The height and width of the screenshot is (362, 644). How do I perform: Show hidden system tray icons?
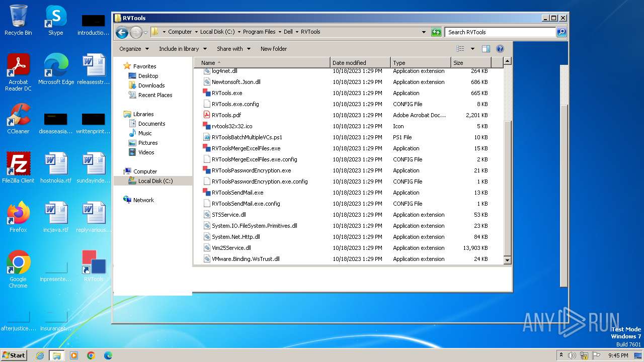tap(561, 355)
